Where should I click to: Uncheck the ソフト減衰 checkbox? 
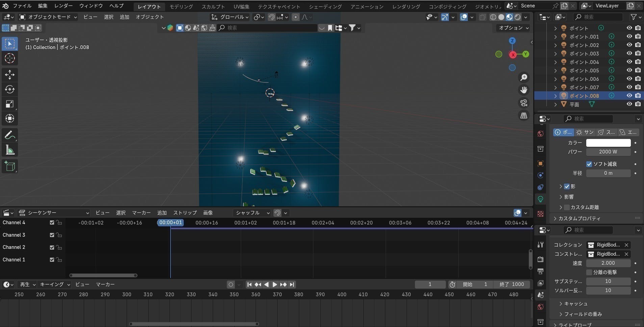coord(589,164)
